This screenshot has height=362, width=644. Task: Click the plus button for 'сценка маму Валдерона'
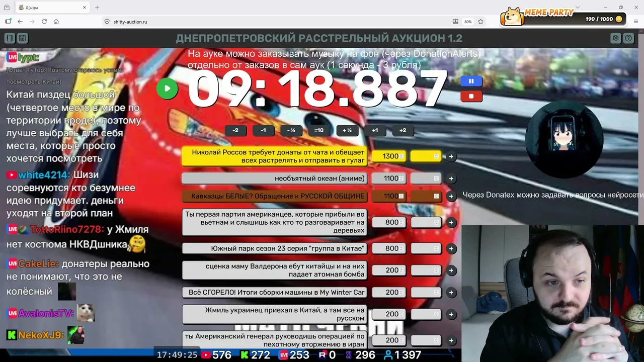point(451,270)
